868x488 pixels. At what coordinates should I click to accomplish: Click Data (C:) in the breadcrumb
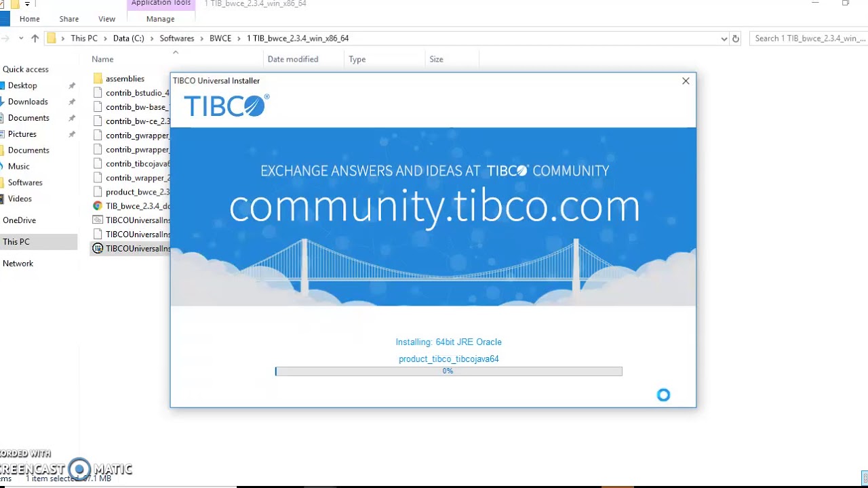tap(129, 39)
